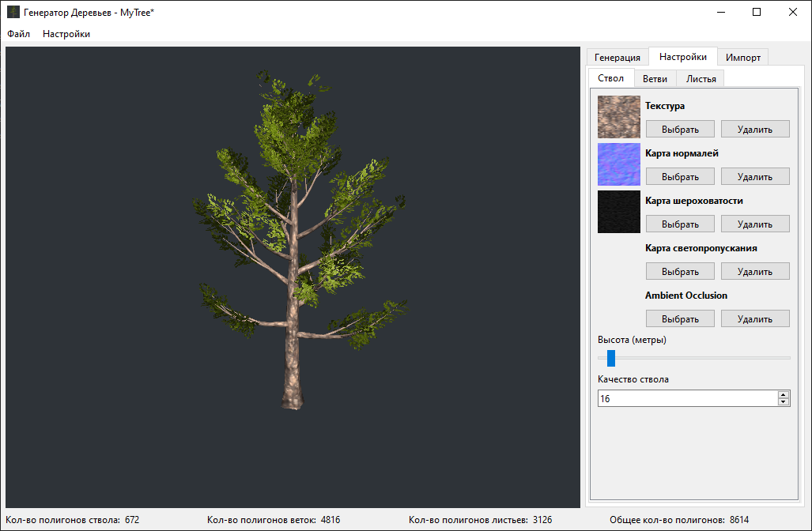Select the Настройки panel tab
Viewport: 812px width, 531px height.
[x=683, y=56]
